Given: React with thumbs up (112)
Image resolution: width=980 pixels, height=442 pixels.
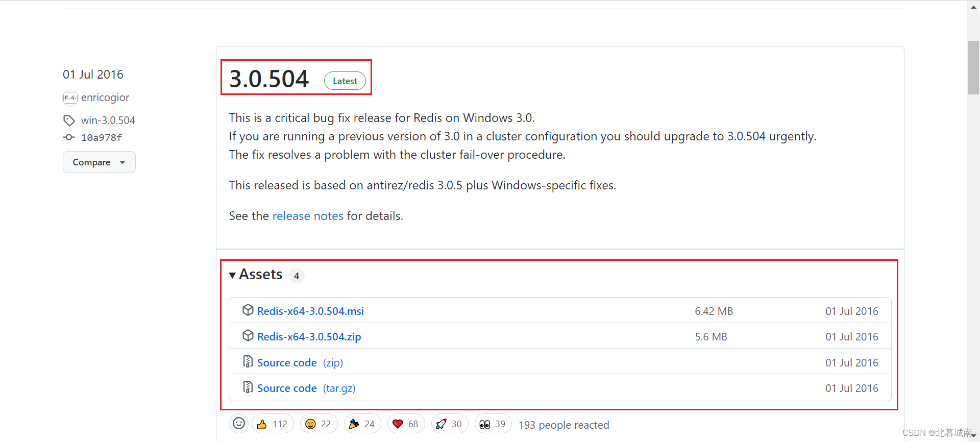Looking at the screenshot, I should click(x=273, y=424).
